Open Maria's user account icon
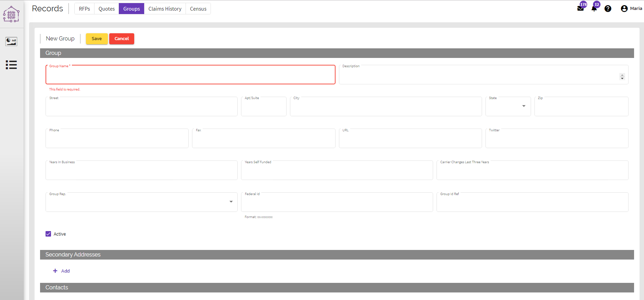The width and height of the screenshot is (644, 300). (624, 9)
